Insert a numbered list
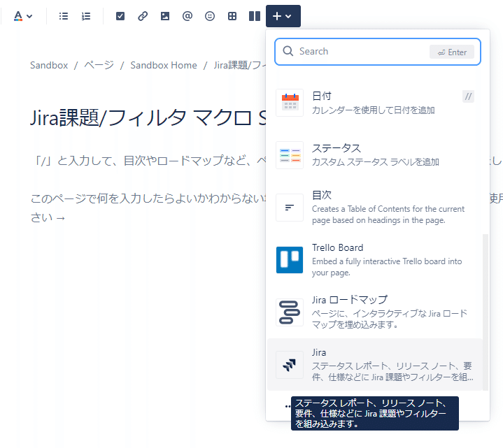 [86, 16]
